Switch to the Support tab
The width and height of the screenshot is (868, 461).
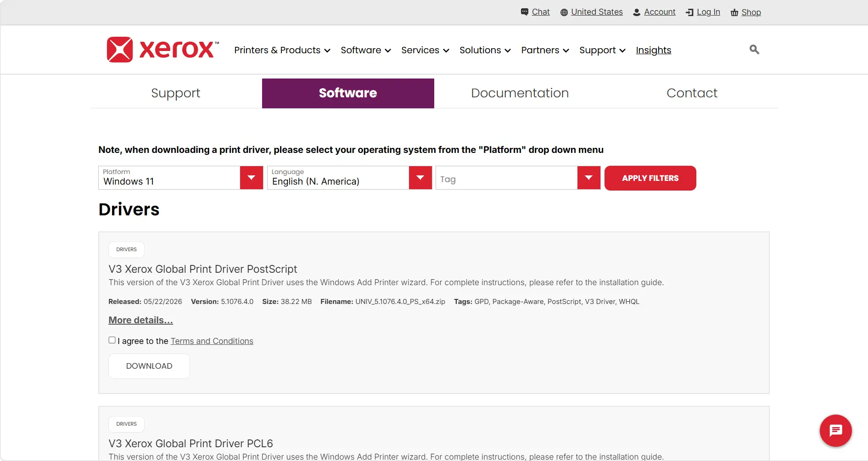point(176,93)
